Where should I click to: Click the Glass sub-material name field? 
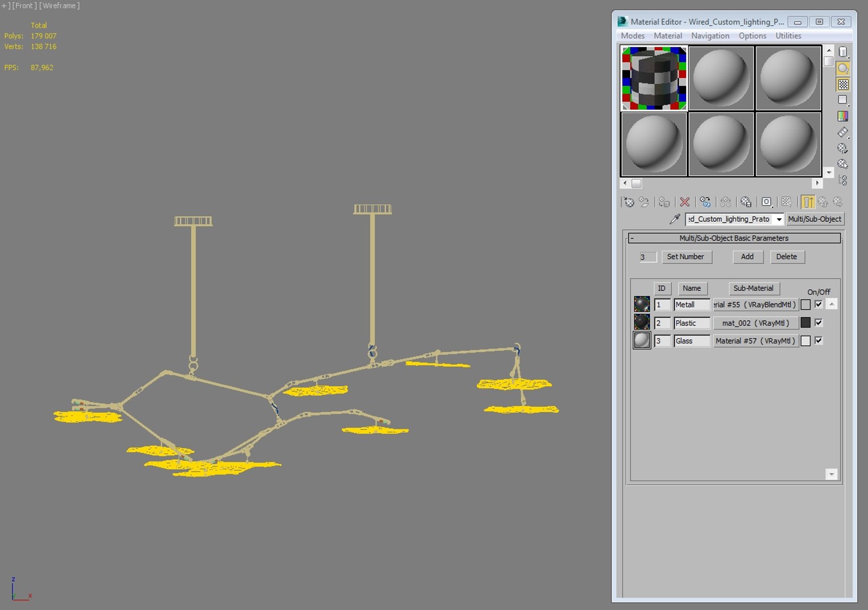692,341
